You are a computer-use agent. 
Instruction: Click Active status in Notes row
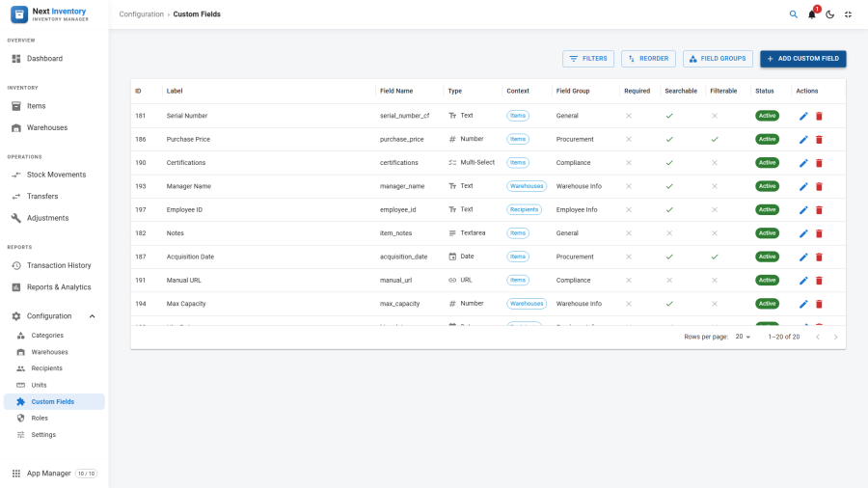point(768,233)
